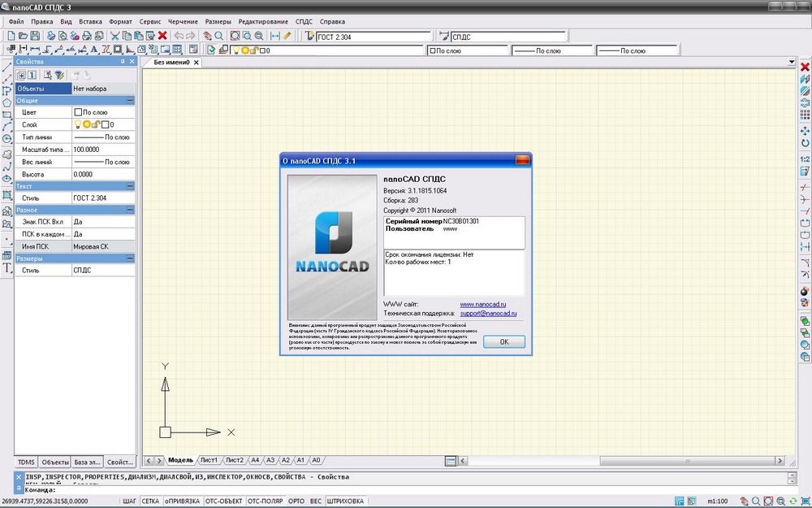Screen dimensions: 812x508
Task: Toggle ОТС-ПОЛЯР polar tracking in status bar
Action: click(266, 501)
